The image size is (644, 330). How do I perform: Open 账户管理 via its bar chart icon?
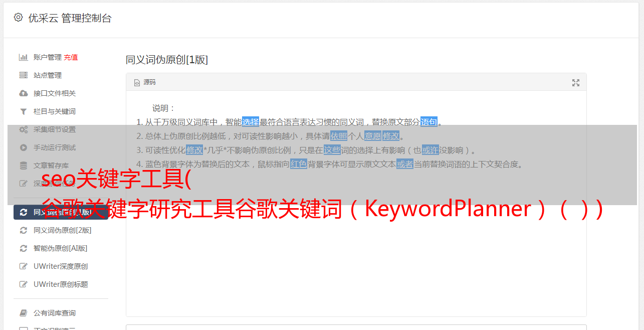pos(23,57)
